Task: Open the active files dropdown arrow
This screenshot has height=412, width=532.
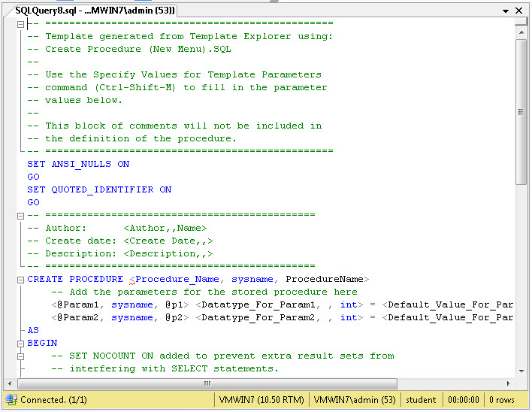Action: coord(505,11)
